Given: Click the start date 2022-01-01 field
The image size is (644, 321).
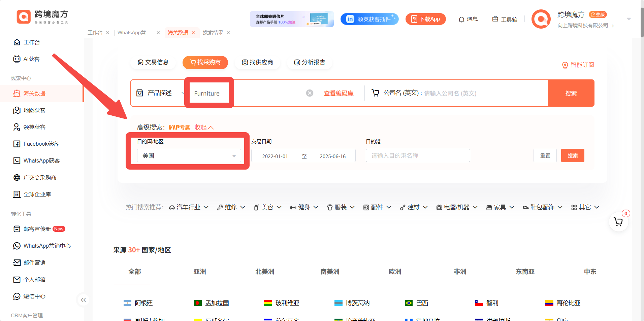Looking at the screenshot, I should [275, 156].
